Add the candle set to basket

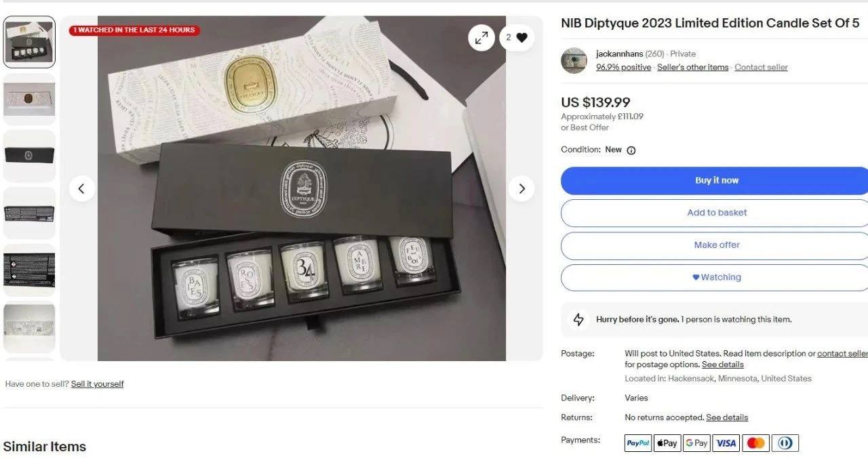click(x=716, y=213)
